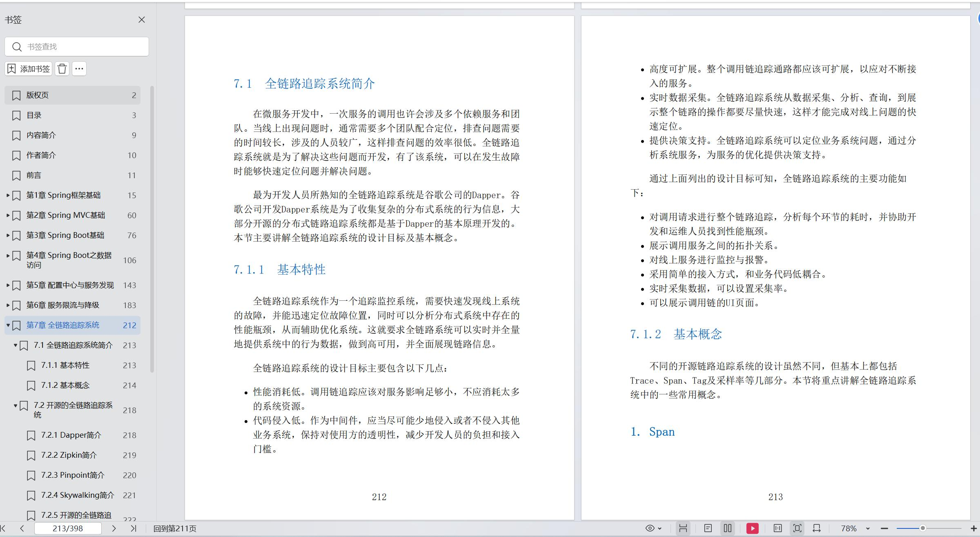Zoom out with the minus icon
980x537 pixels.
tap(884, 528)
